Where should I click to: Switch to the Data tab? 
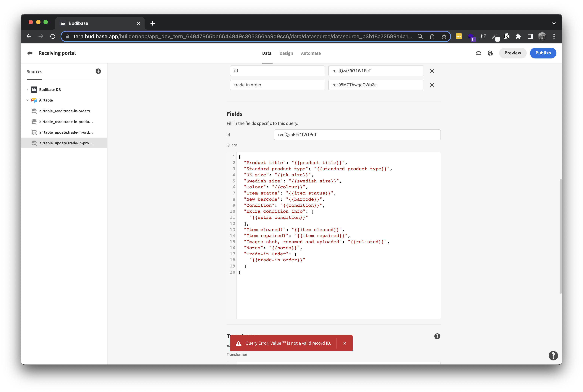(x=267, y=53)
